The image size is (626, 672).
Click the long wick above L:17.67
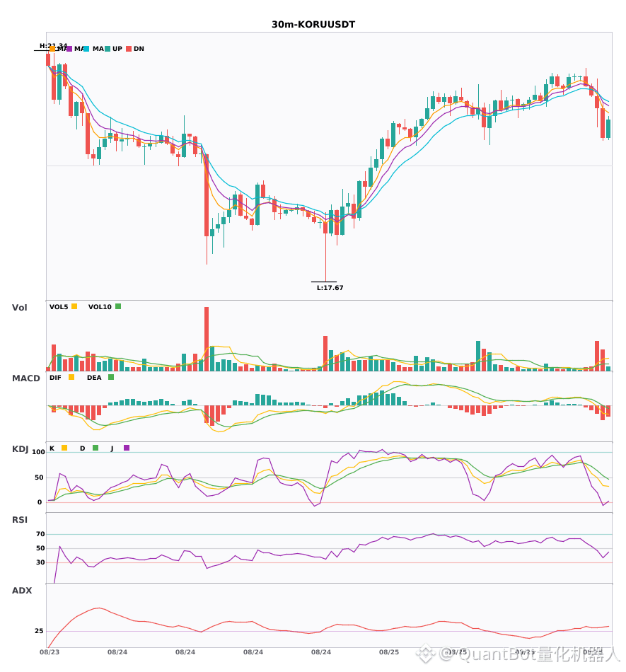[x=325, y=257]
